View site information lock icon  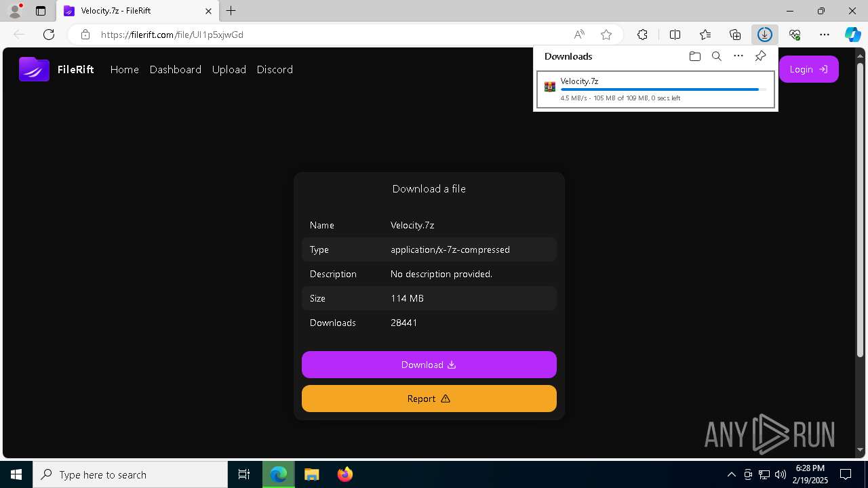coord(85,35)
